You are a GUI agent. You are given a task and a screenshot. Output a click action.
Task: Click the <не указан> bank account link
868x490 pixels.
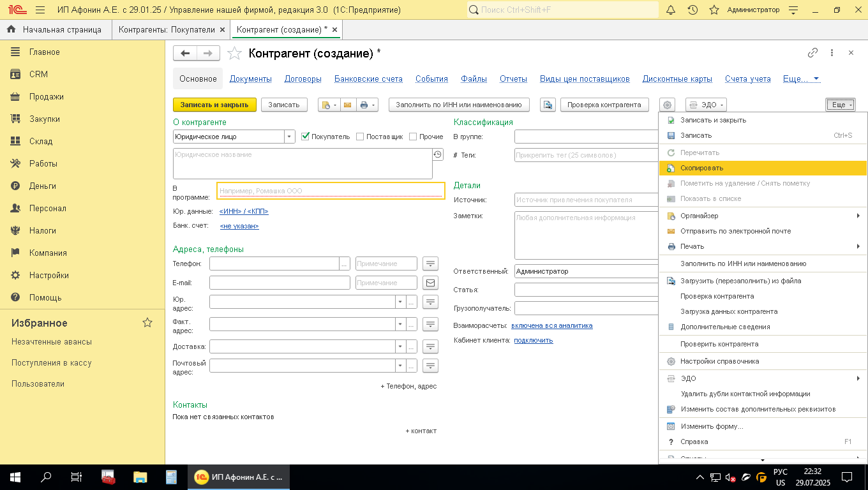click(239, 226)
